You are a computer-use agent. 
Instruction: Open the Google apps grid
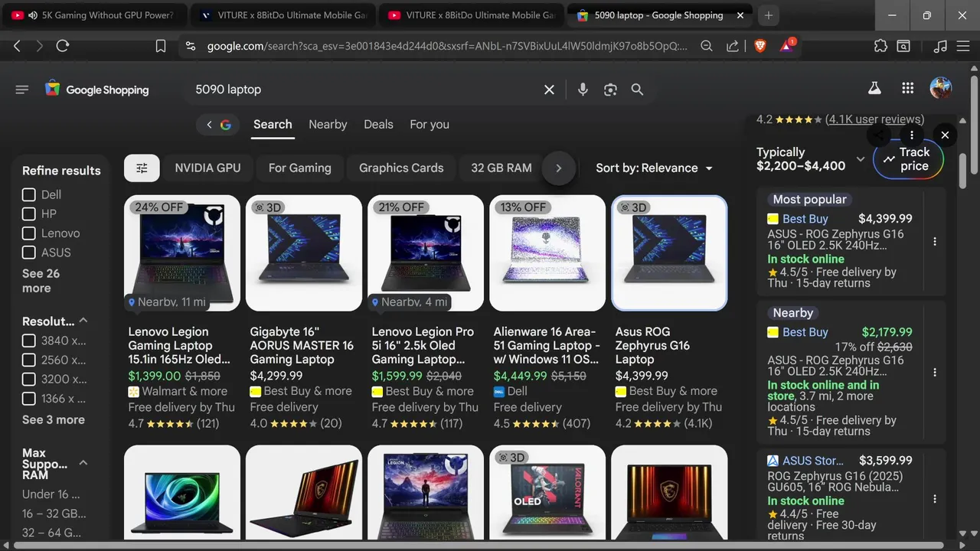coord(908,88)
